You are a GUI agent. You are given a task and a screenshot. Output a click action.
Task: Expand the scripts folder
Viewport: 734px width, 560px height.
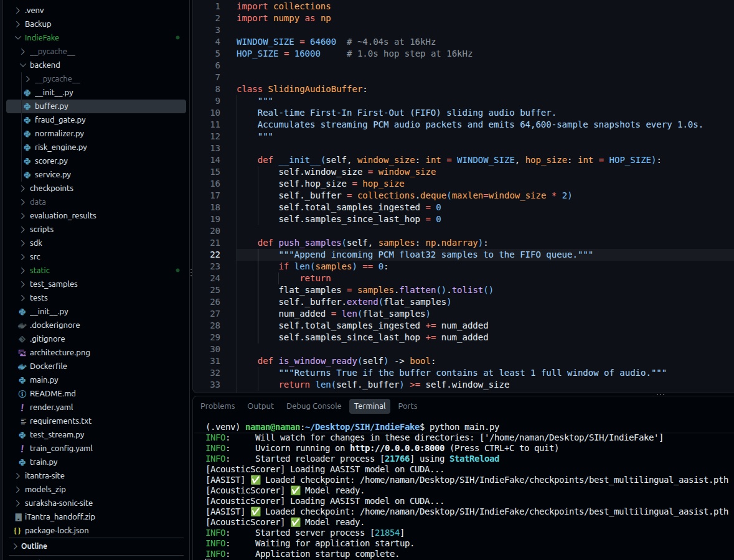click(23, 229)
